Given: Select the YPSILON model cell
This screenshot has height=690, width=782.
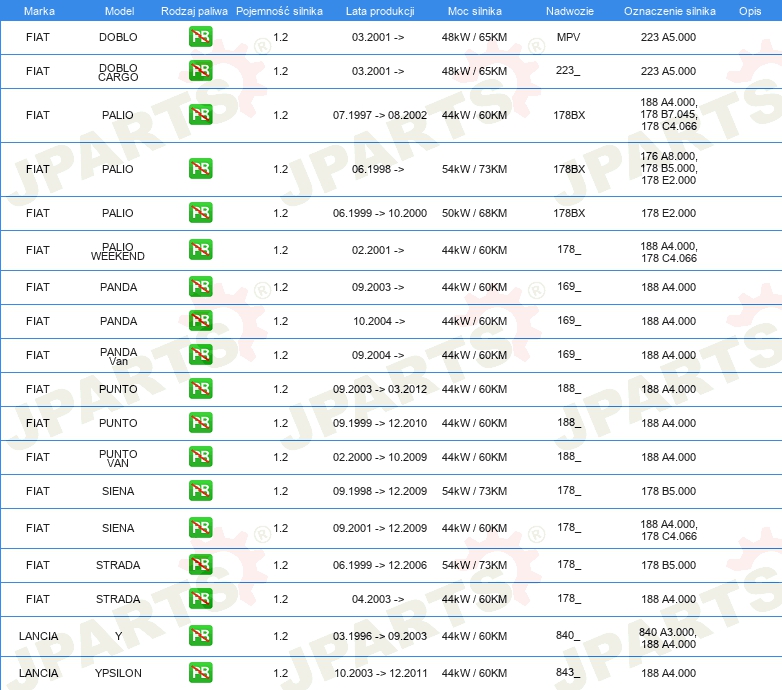Looking at the screenshot, I should point(118,673).
